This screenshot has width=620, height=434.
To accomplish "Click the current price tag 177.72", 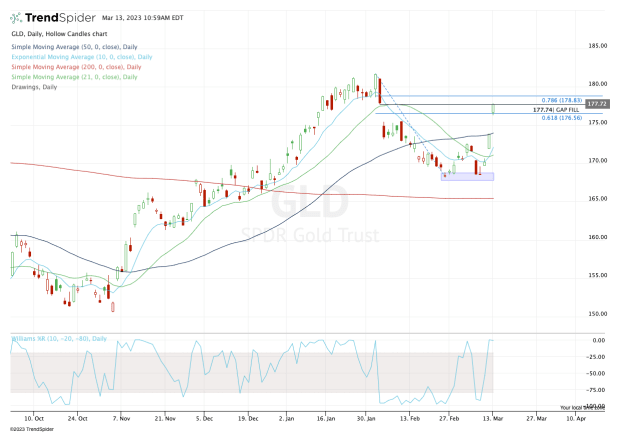I will 597,104.
